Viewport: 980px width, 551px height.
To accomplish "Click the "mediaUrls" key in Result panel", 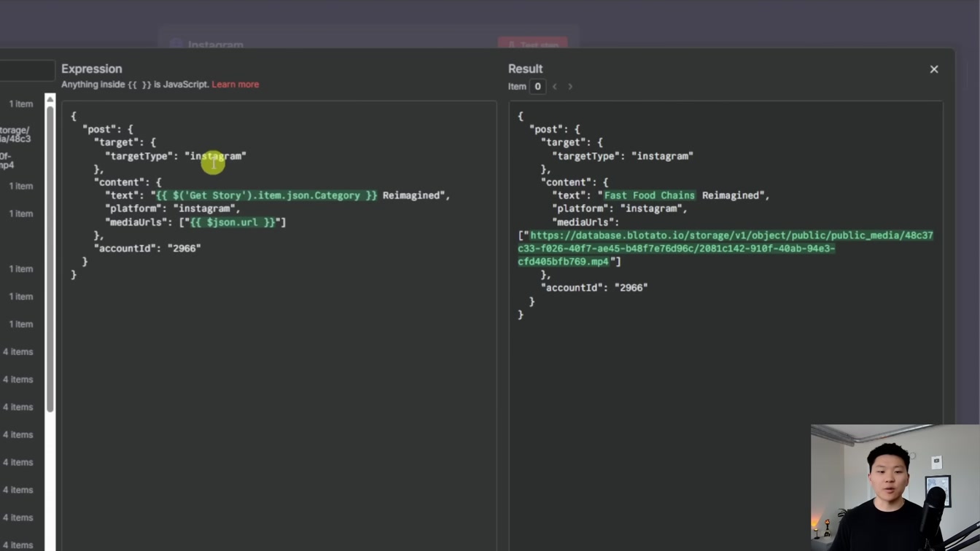I will [x=583, y=222].
